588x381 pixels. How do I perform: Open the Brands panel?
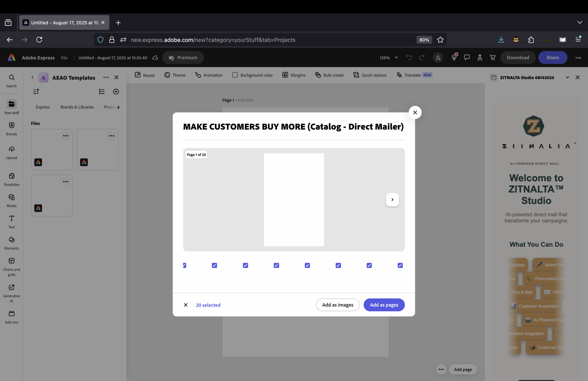click(x=11, y=129)
